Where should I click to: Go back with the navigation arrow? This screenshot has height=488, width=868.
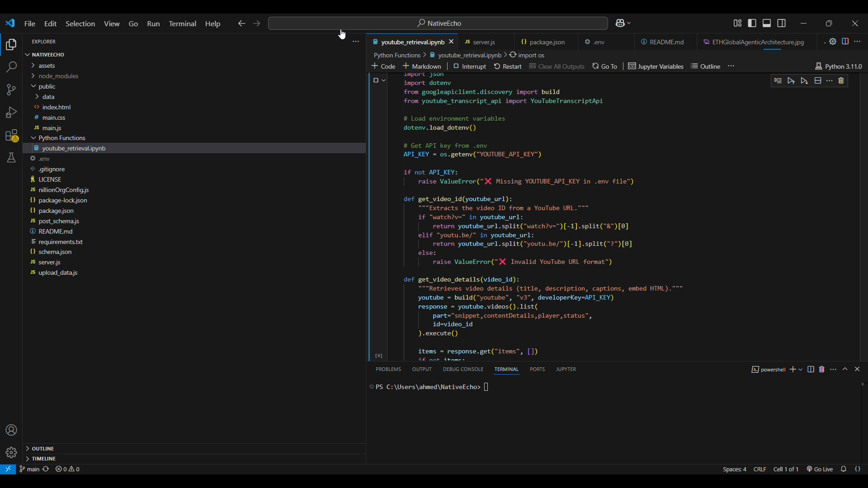pos(242,23)
